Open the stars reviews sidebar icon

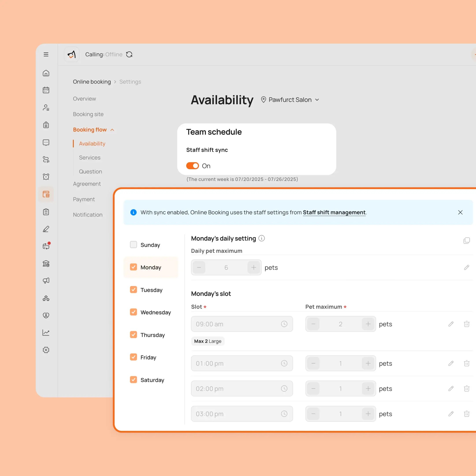[x=46, y=298]
